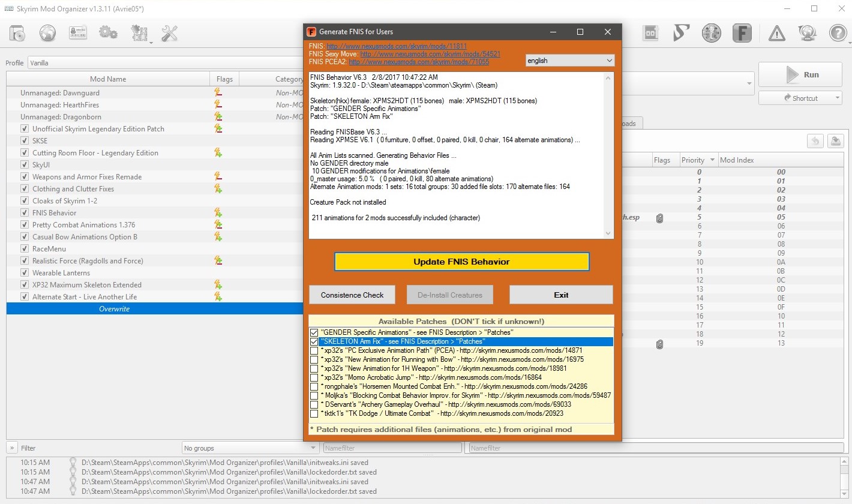Open the Settings wrench and screwdriver icon
The height and width of the screenshot is (504, 852).
(170, 33)
